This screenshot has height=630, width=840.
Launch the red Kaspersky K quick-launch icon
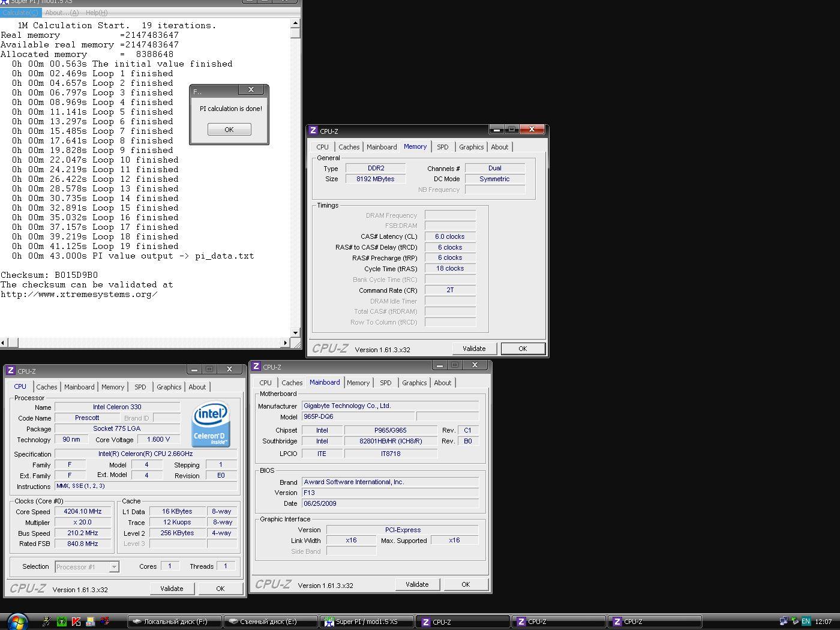[76, 622]
